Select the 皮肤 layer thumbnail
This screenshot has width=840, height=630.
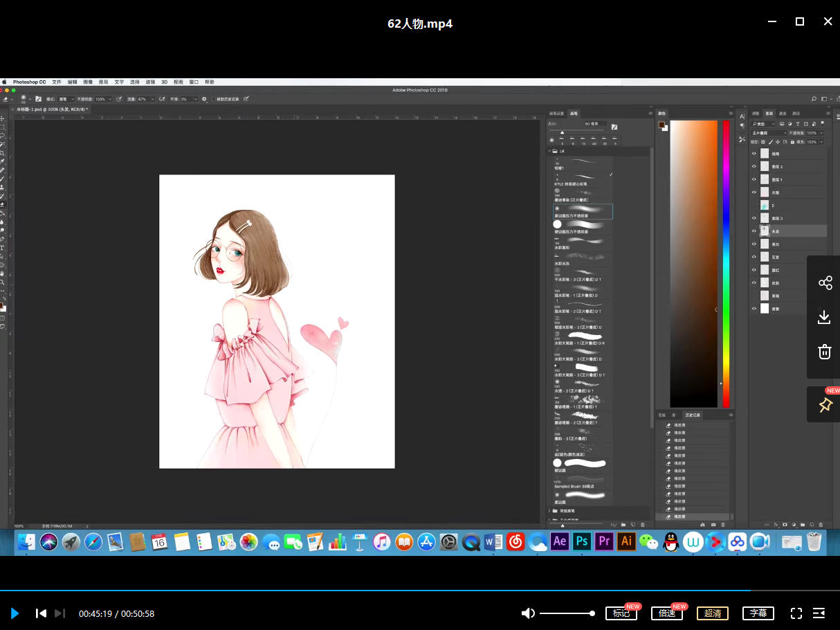click(765, 282)
